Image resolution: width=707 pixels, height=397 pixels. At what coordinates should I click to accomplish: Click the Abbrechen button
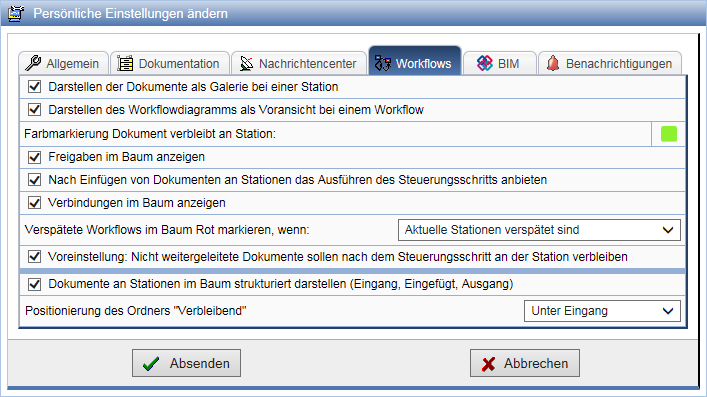point(525,363)
